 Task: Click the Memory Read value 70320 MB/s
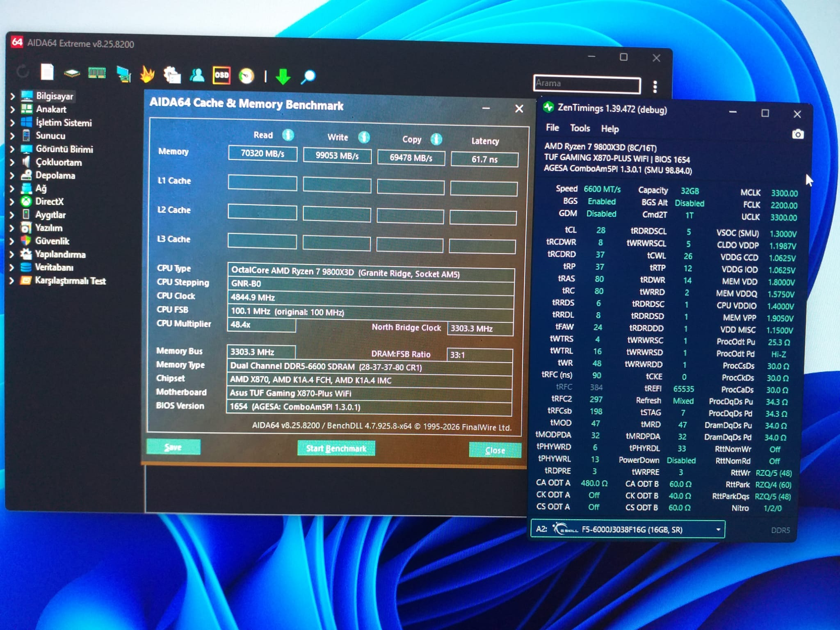[262, 153]
